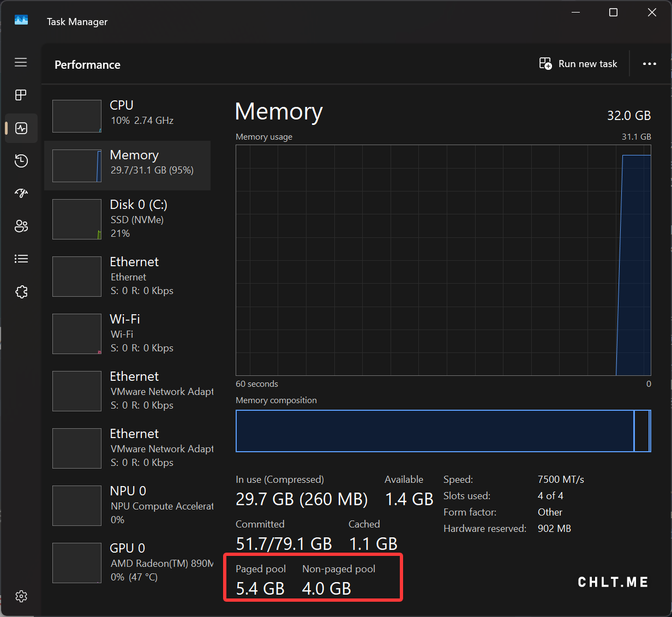Click the 1.4 GB available value
672x617 pixels.
point(409,499)
